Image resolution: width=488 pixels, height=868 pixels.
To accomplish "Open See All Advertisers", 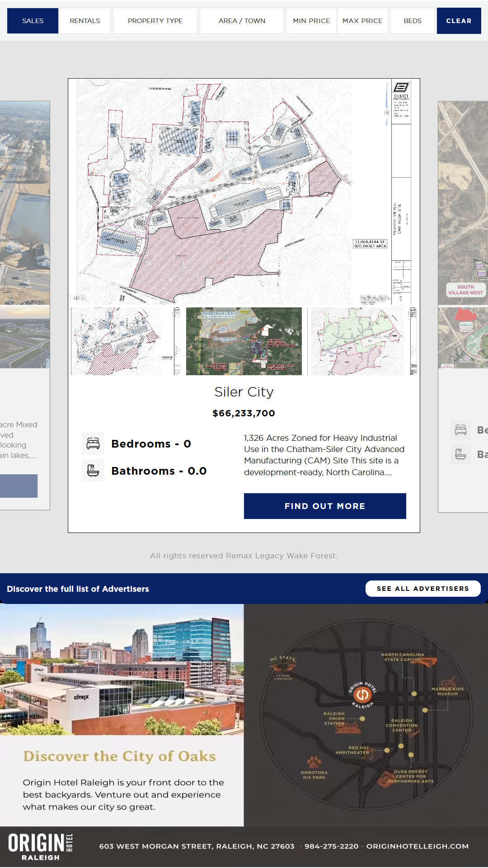I will coord(422,589).
